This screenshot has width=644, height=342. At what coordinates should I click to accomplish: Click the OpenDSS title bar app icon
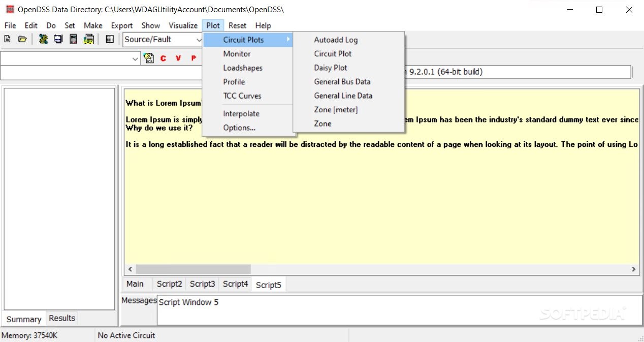coord(10,9)
